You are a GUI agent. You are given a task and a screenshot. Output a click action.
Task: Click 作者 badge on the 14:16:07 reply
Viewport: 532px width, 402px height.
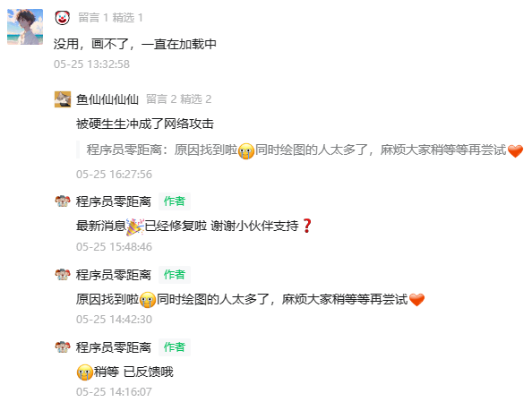(175, 347)
